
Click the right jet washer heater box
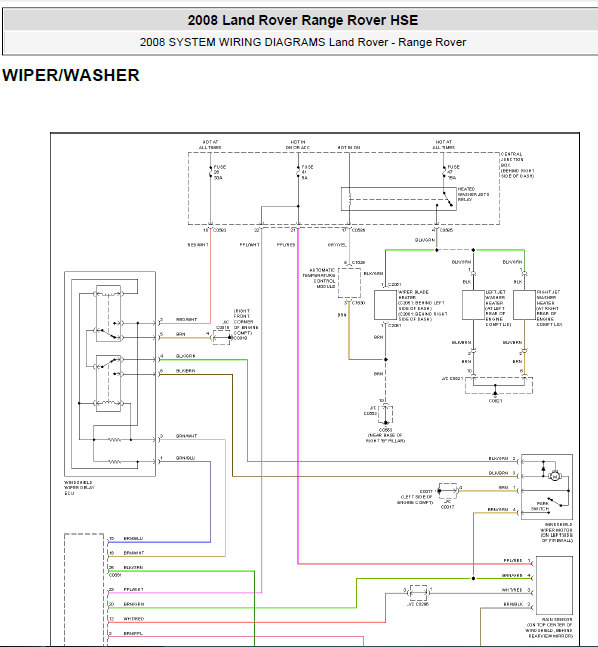pos(524,305)
